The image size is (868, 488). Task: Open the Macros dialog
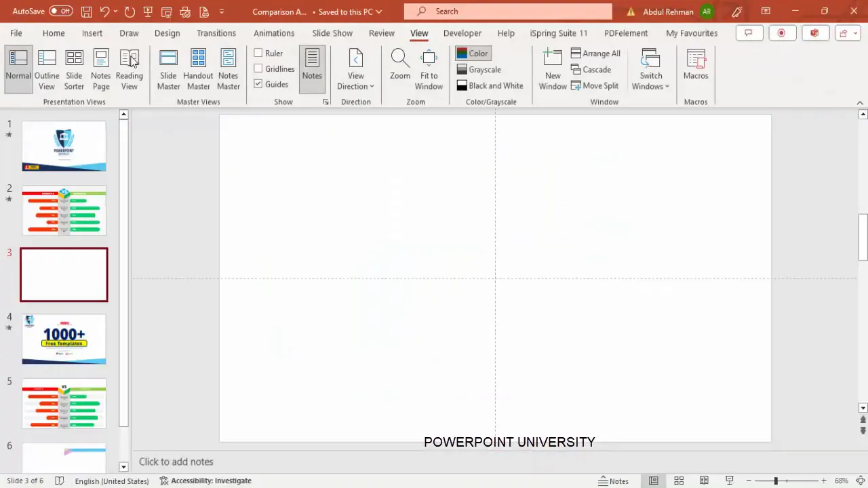696,66
